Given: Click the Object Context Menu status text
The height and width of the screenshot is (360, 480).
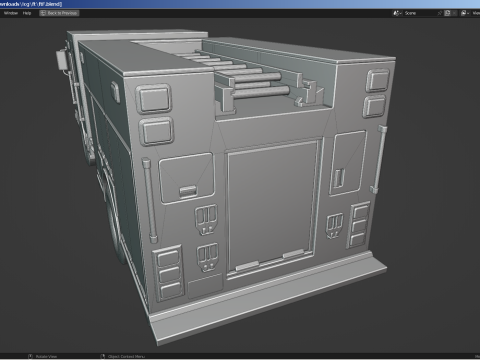Looking at the screenshot, I should [126, 357].
